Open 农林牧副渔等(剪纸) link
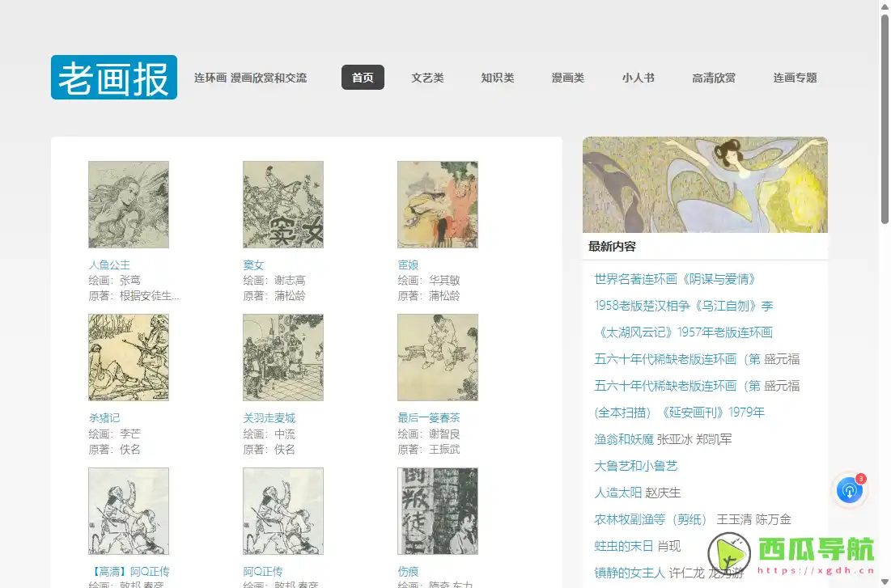The width and height of the screenshot is (891, 588). (650, 519)
